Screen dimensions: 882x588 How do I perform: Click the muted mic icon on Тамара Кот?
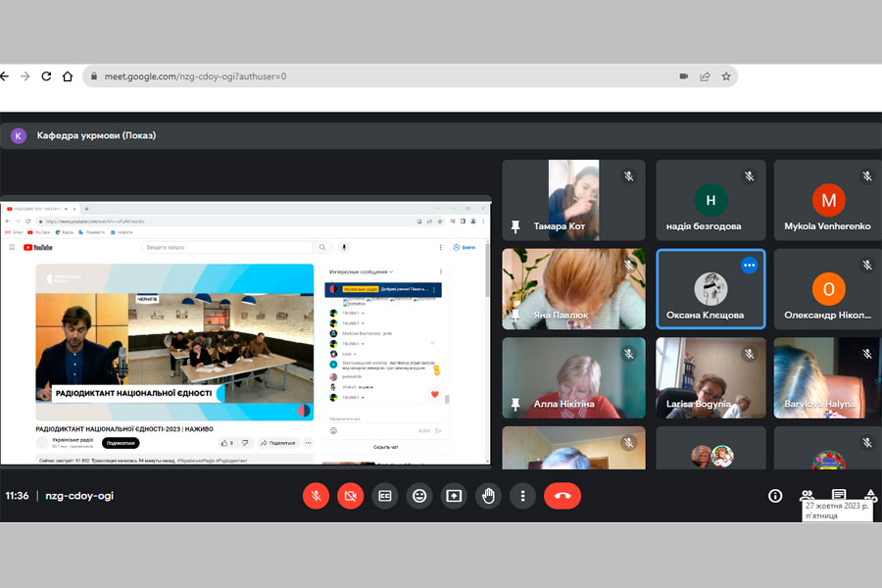pyautogui.click(x=629, y=176)
